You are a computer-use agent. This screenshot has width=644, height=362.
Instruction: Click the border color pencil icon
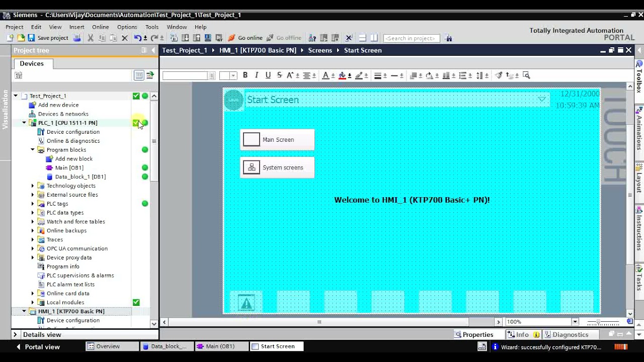point(359,75)
